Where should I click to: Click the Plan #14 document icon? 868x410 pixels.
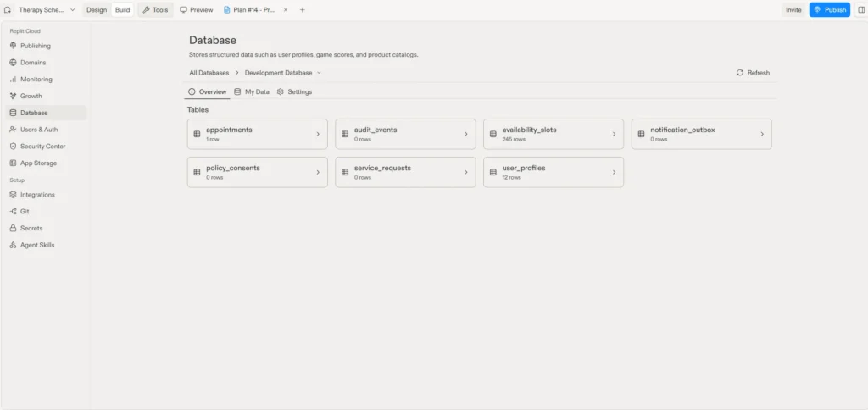(x=226, y=10)
